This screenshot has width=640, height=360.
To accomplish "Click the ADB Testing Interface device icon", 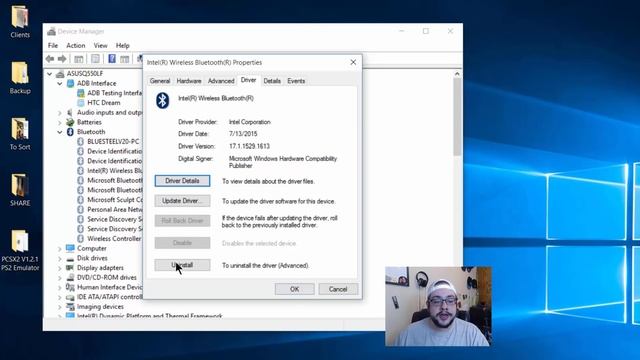I will click(80, 93).
